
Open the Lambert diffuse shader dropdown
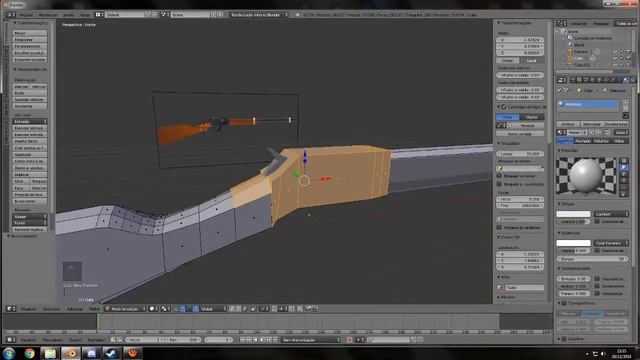(611, 214)
